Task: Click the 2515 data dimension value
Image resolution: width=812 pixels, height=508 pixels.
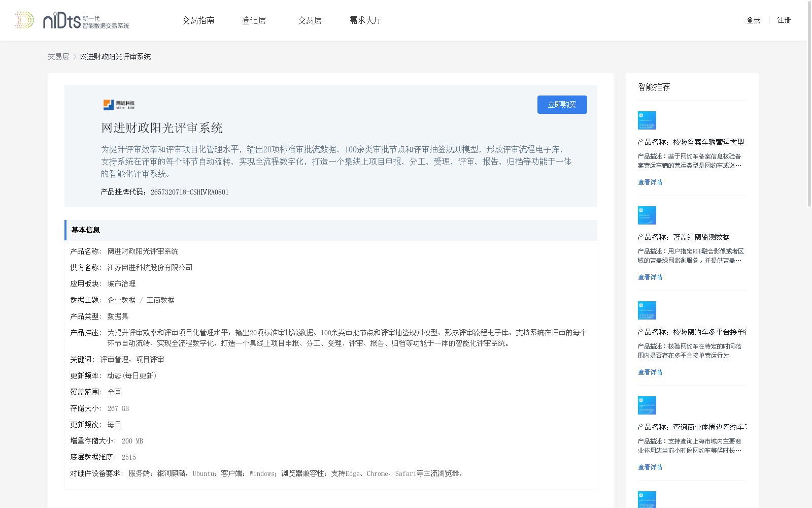Action: click(128, 457)
